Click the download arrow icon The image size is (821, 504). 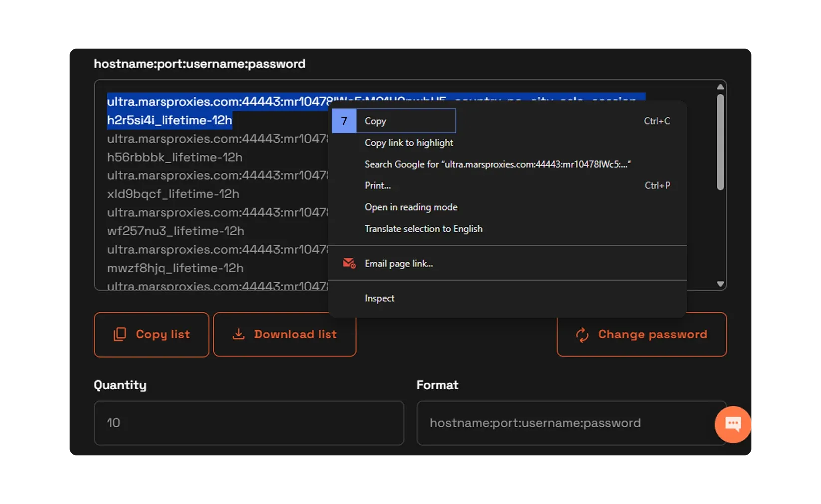click(239, 334)
